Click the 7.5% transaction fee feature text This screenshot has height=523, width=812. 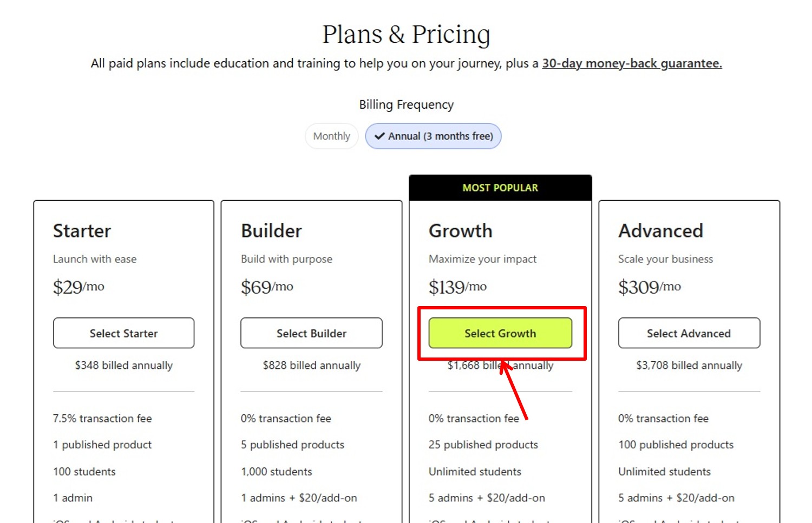pos(102,419)
